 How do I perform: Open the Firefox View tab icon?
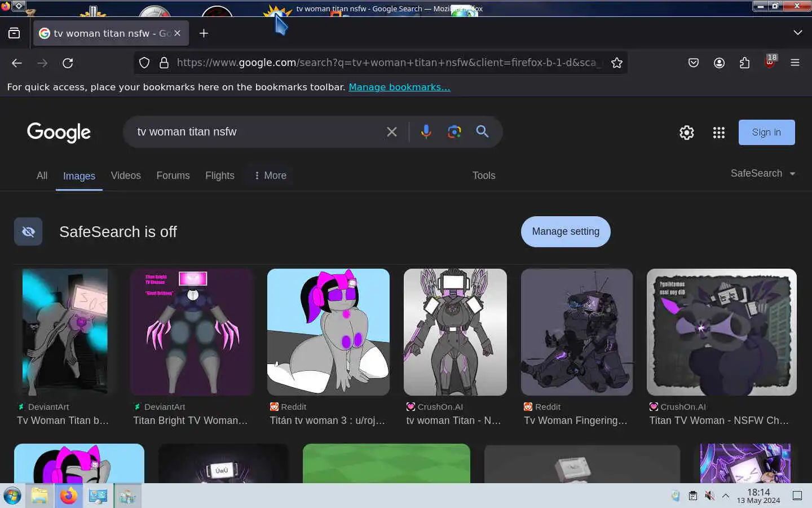pos(14,33)
